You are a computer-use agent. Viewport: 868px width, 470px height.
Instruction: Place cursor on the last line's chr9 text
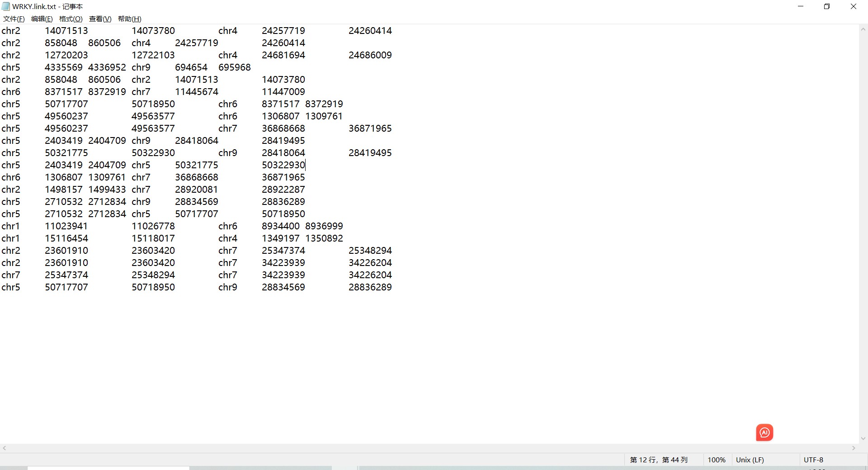click(x=227, y=287)
